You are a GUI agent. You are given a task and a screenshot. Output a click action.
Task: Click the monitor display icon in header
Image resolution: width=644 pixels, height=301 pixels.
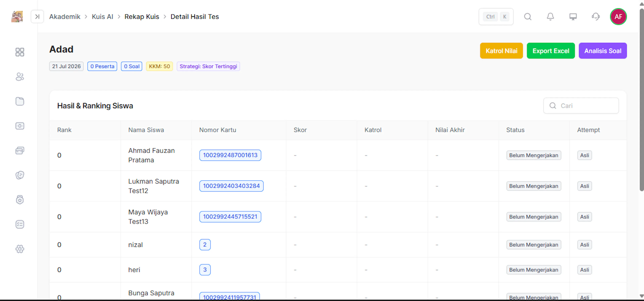click(573, 16)
